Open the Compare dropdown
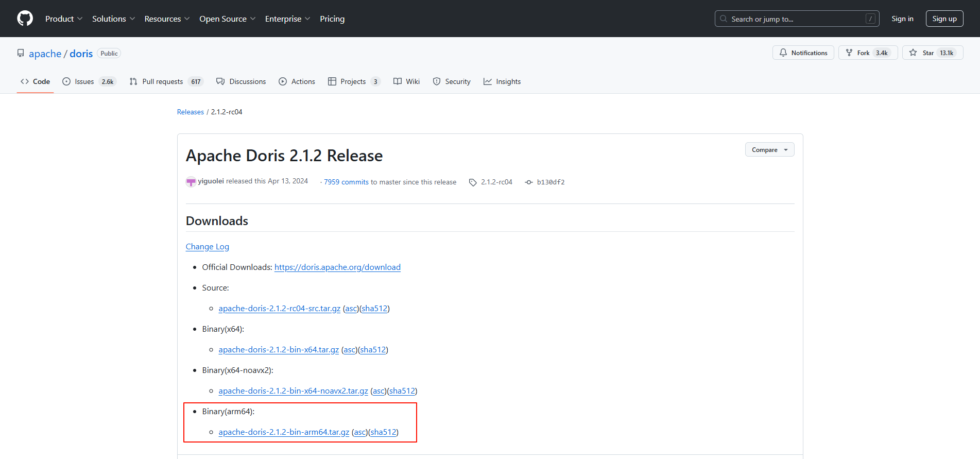This screenshot has height=459, width=980. point(769,150)
